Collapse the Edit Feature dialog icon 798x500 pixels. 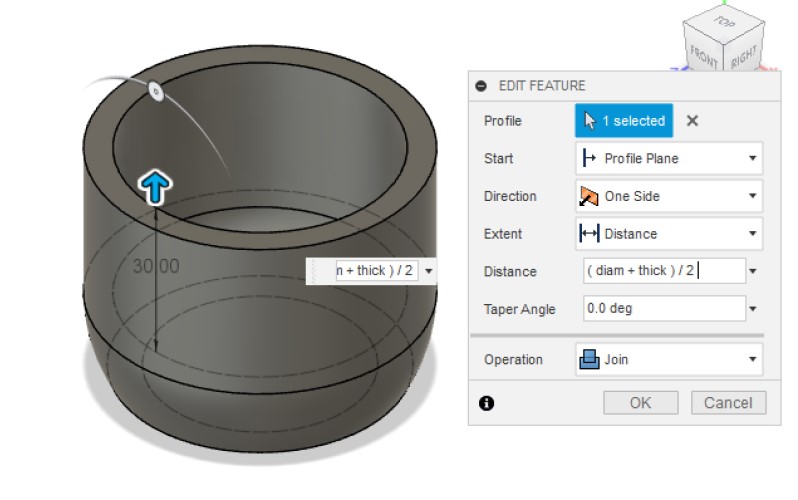pos(482,86)
